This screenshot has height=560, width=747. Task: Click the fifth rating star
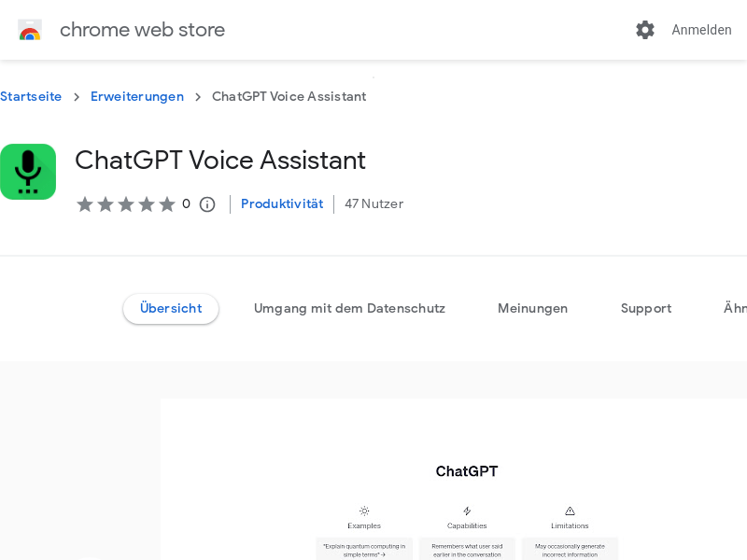167,204
